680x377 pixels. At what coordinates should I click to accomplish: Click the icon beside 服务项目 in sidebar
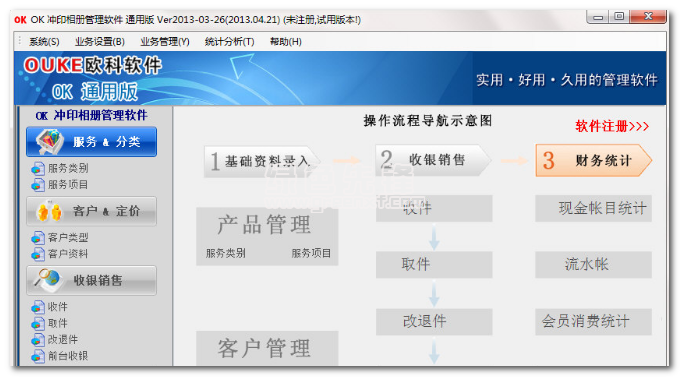[x=38, y=185]
